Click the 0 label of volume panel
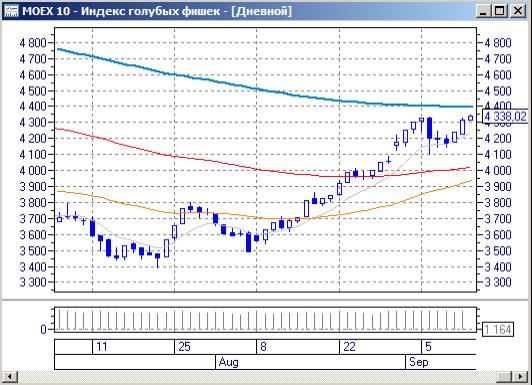This screenshot has height=385, width=532. click(x=43, y=329)
